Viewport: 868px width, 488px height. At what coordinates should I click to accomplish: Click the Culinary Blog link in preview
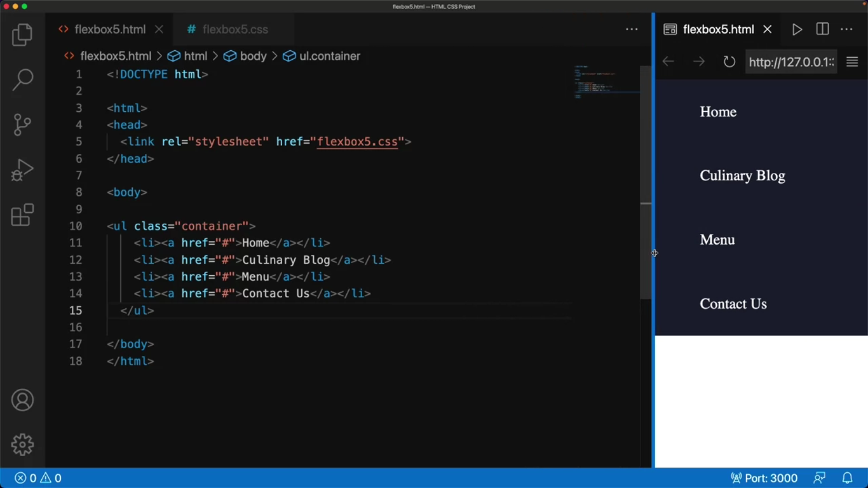coord(742,175)
